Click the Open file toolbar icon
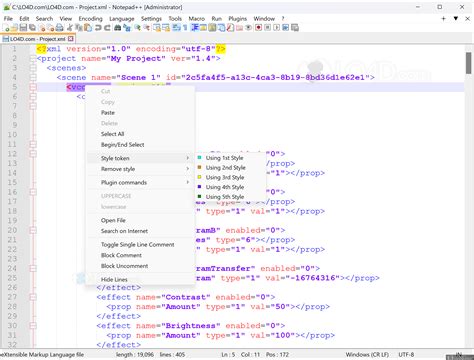 click(x=14, y=28)
